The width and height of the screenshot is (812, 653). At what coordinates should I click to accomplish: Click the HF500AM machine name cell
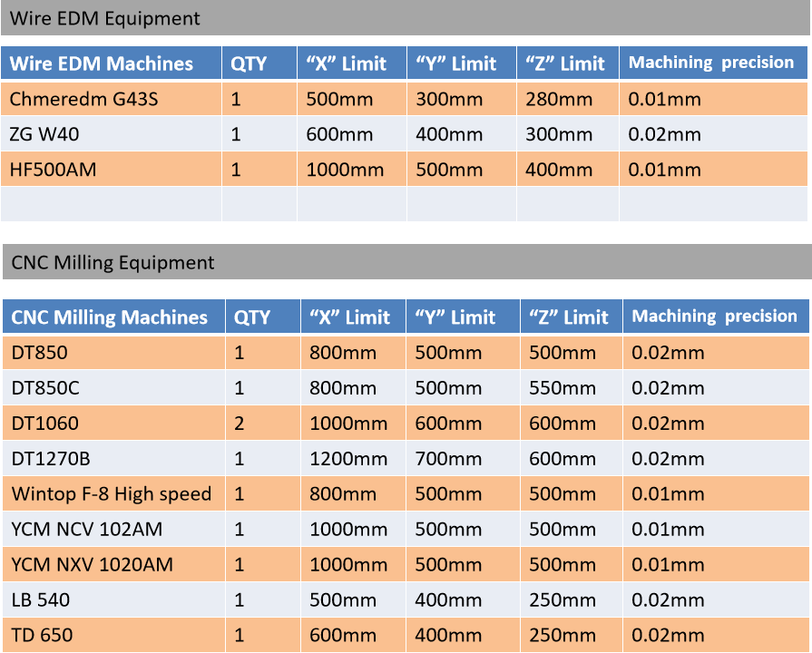(111, 170)
